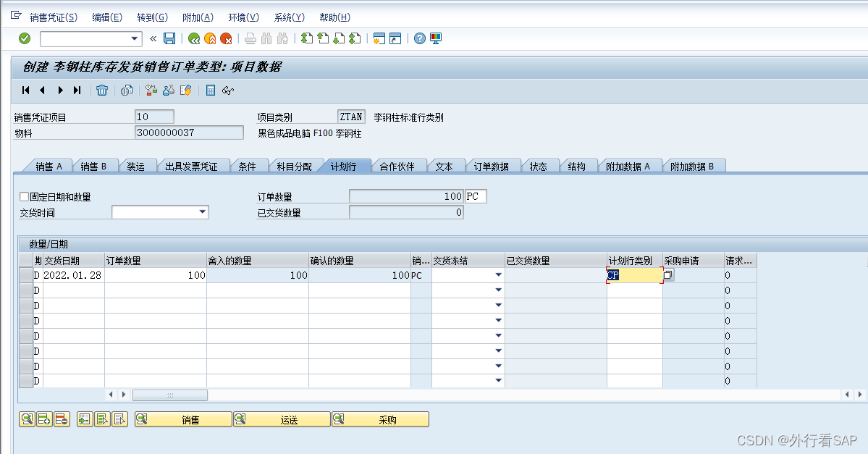Viewport: 868px width, 454px height.
Task: Open the 附加(A) menu
Action: tap(198, 17)
